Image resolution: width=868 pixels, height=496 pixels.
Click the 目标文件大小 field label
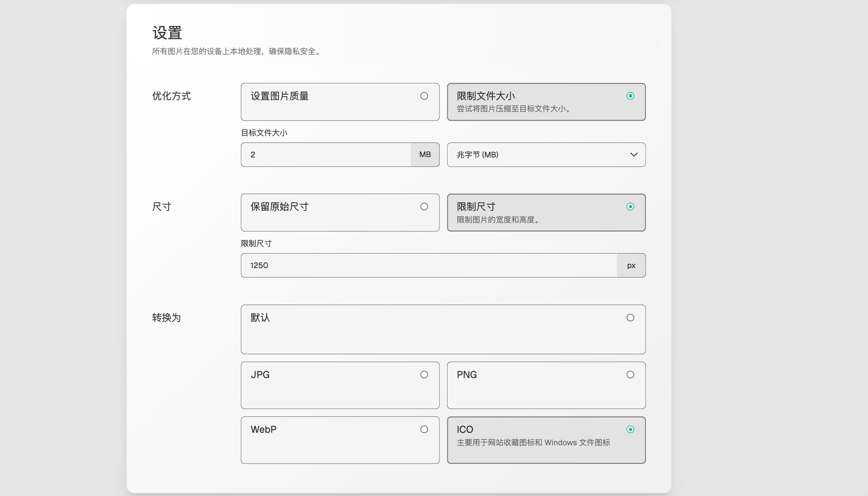coord(264,133)
